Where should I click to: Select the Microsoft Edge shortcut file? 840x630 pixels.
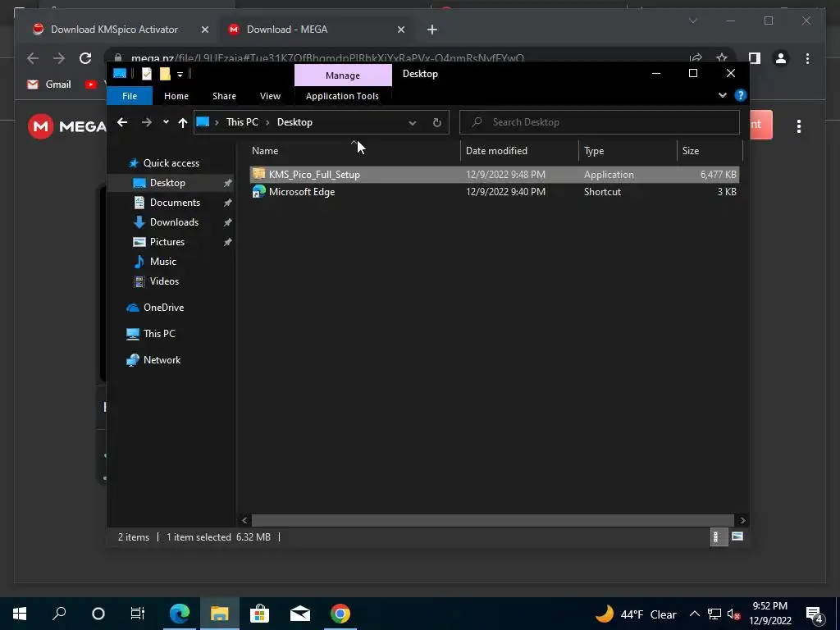[x=494, y=192]
